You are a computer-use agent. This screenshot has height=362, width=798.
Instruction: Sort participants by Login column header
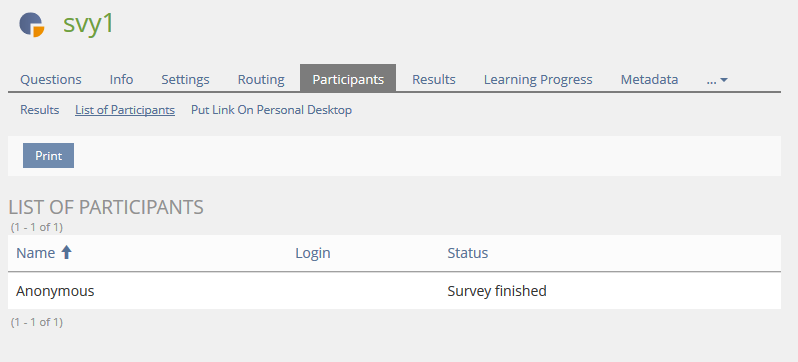[312, 253]
